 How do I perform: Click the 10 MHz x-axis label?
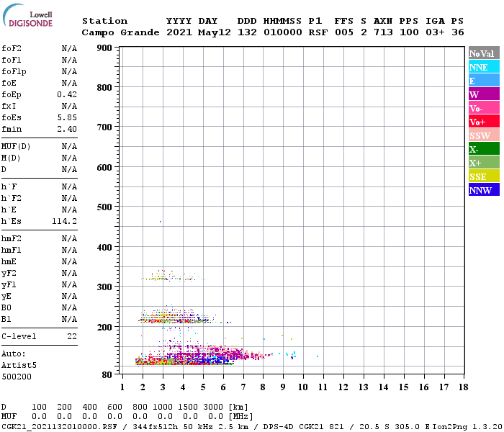point(303,387)
